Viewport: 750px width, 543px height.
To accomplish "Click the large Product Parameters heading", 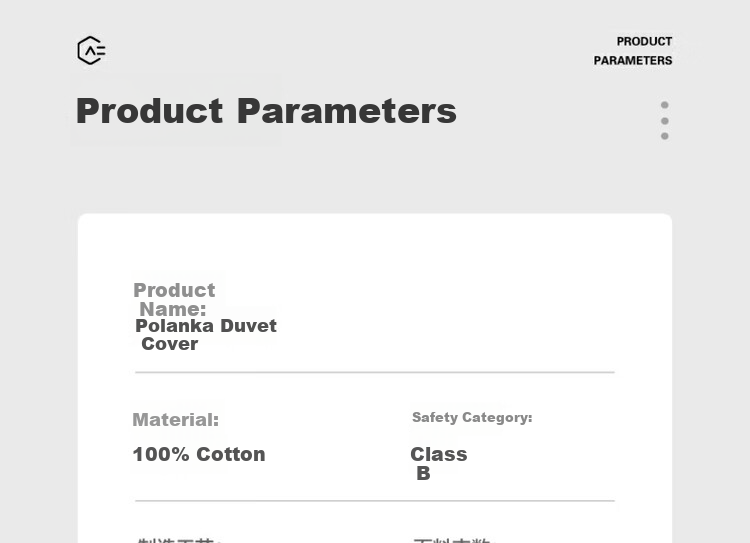I will [266, 111].
